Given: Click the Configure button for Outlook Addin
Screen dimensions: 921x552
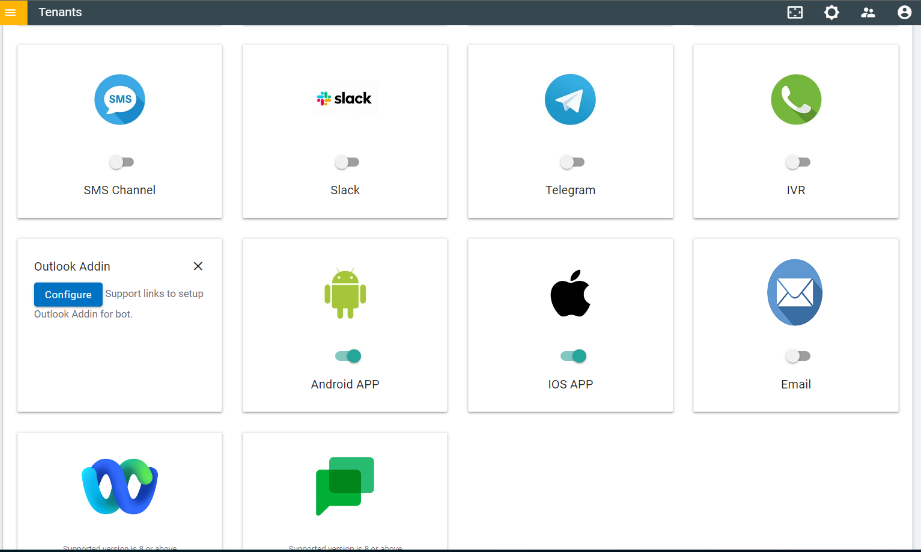Looking at the screenshot, I should (x=68, y=294).
